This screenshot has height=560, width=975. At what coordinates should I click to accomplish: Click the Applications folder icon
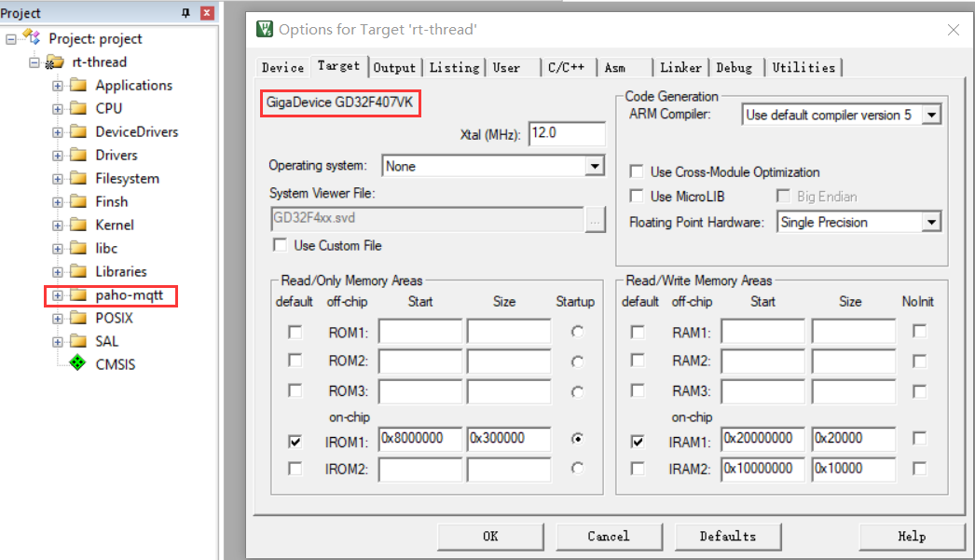(78, 85)
